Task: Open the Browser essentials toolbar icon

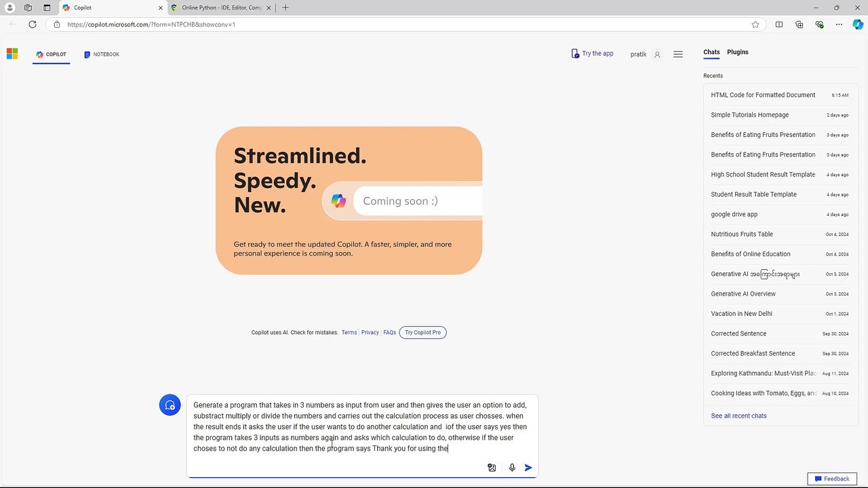Action: [x=819, y=24]
